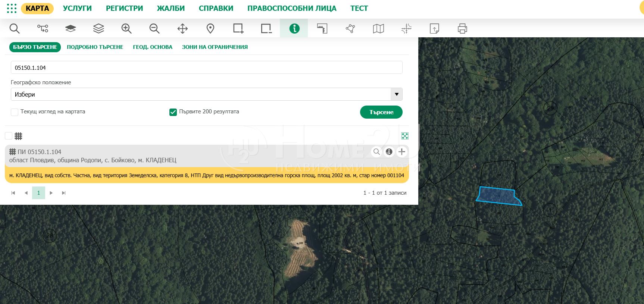Activate the pan map arrows tool
Viewport: 644px width, 304px height.
point(182,28)
